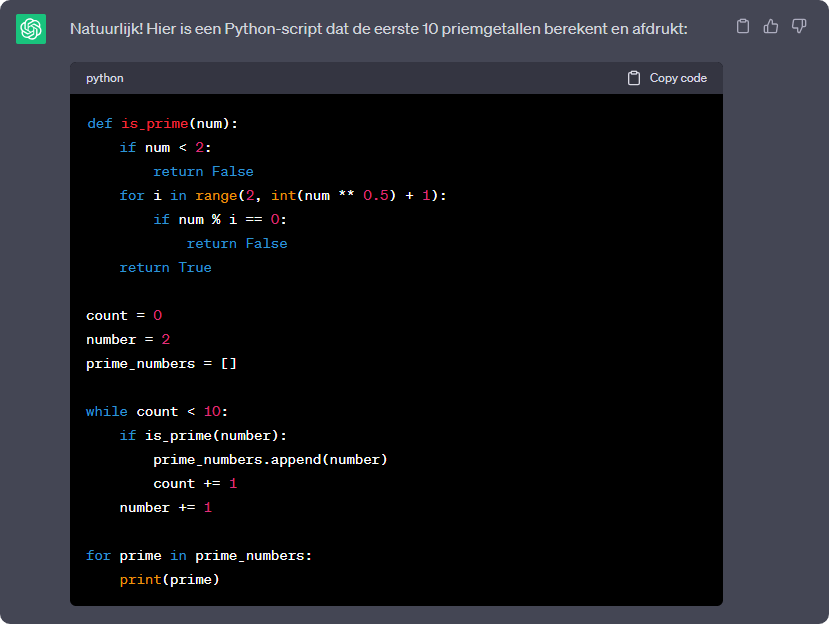Click the line 'for prime in prime_numbers:'
Screen dimensions: 829x624
click(x=199, y=556)
